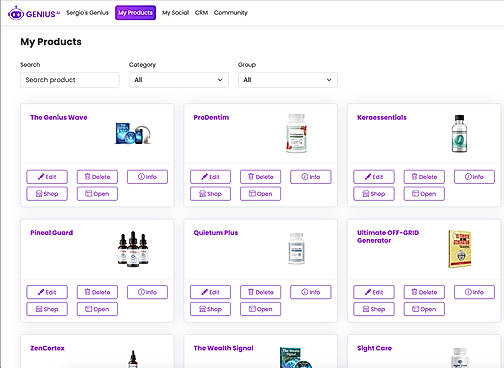Open the Ultimate OFF-GRID Generator shop

tap(374, 309)
